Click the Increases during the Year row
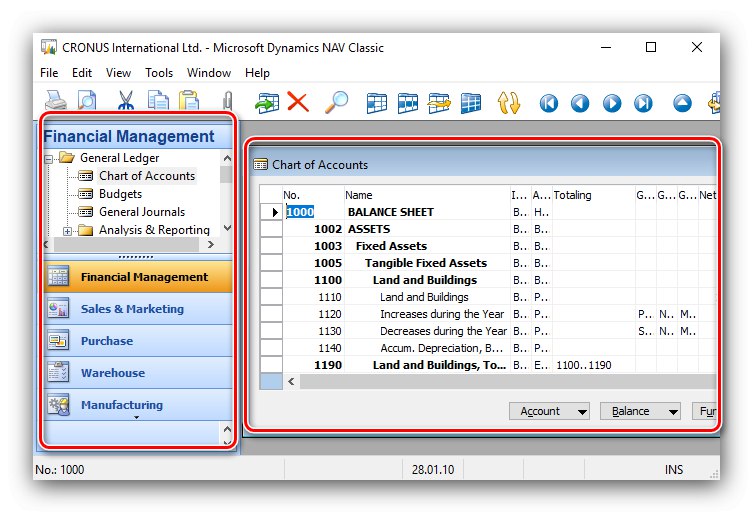The image size is (753, 513). coord(442,314)
